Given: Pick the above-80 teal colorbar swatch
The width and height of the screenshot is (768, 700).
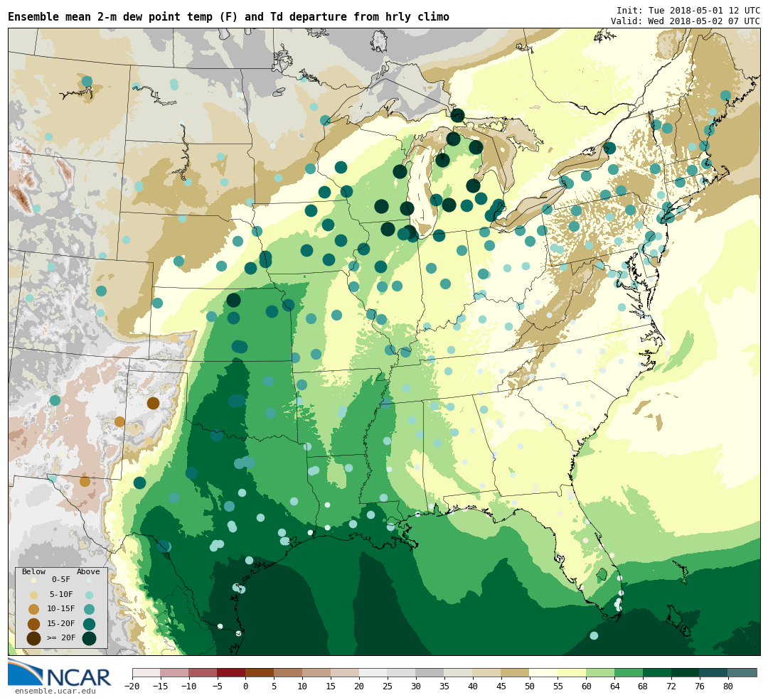Looking at the screenshot, I should 742,673.
